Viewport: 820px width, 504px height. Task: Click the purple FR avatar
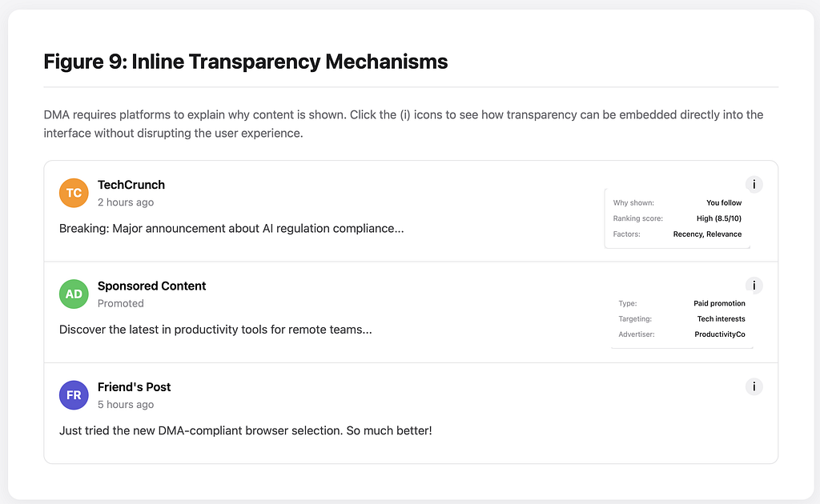click(x=74, y=395)
